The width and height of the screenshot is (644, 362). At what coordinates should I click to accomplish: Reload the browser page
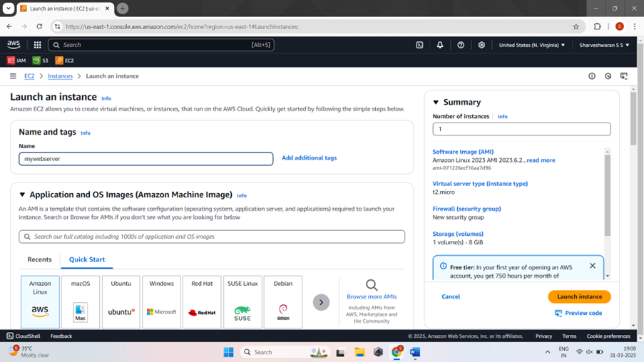click(39, 26)
